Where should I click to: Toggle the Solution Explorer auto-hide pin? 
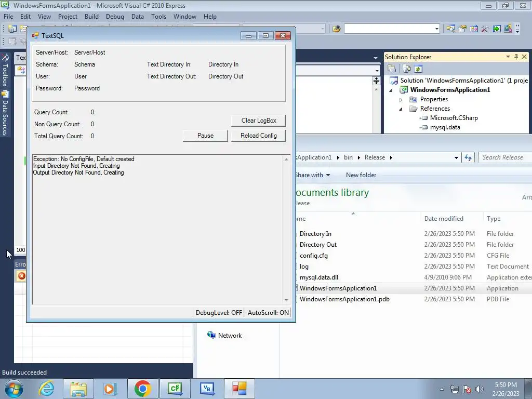[516, 57]
